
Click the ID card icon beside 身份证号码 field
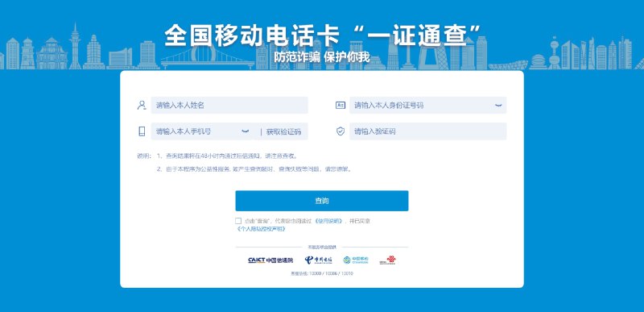(341, 106)
